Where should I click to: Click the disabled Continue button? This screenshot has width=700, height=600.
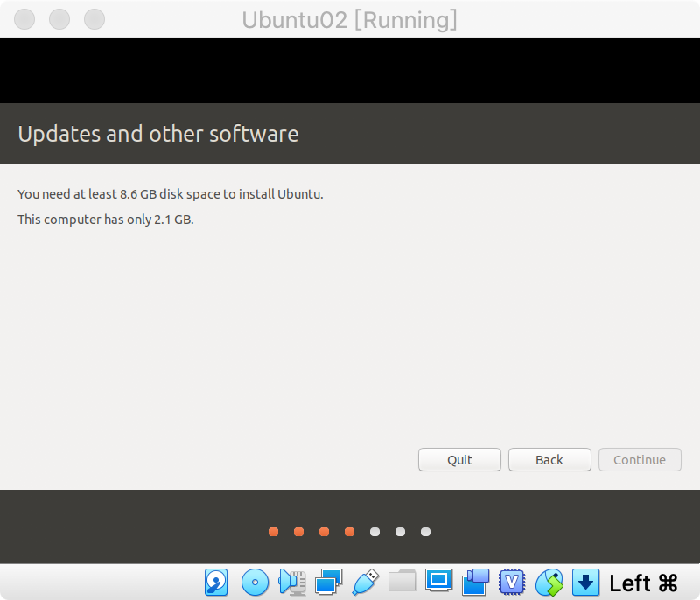tap(640, 459)
